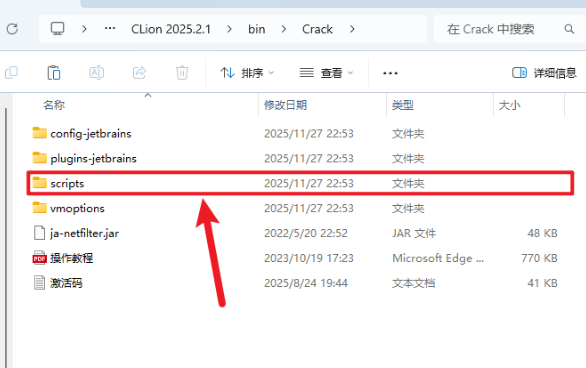Click the sort arrow above 名称 column

148,95
